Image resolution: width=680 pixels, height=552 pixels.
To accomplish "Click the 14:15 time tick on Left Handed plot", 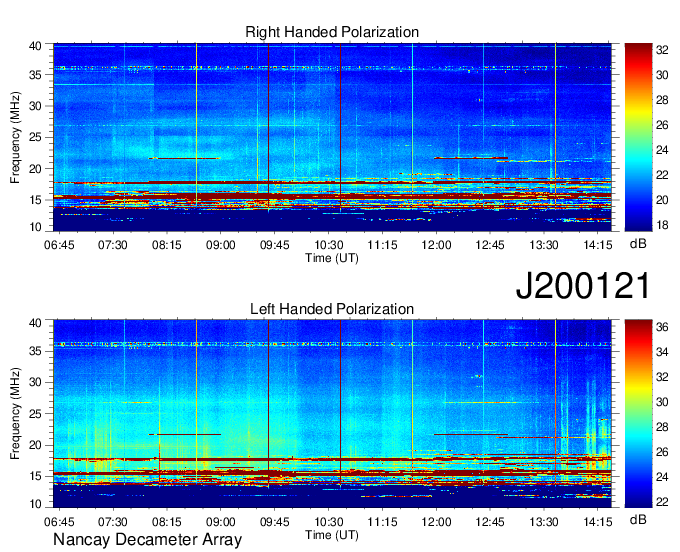I will pos(598,522).
